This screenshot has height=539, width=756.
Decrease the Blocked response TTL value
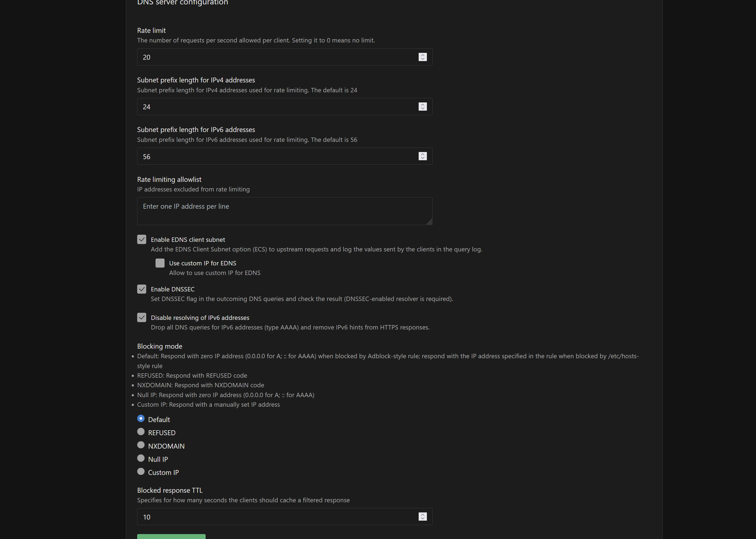point(422,519)
